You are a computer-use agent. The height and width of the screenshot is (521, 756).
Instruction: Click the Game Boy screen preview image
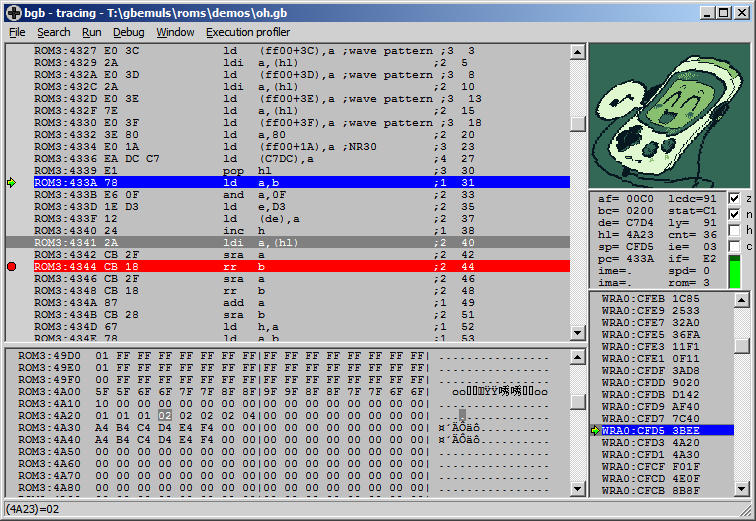click(670, 116)
